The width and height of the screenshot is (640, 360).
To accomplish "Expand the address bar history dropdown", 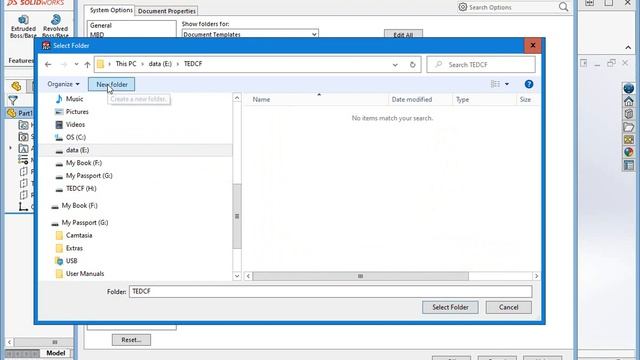I will (395, 64).
